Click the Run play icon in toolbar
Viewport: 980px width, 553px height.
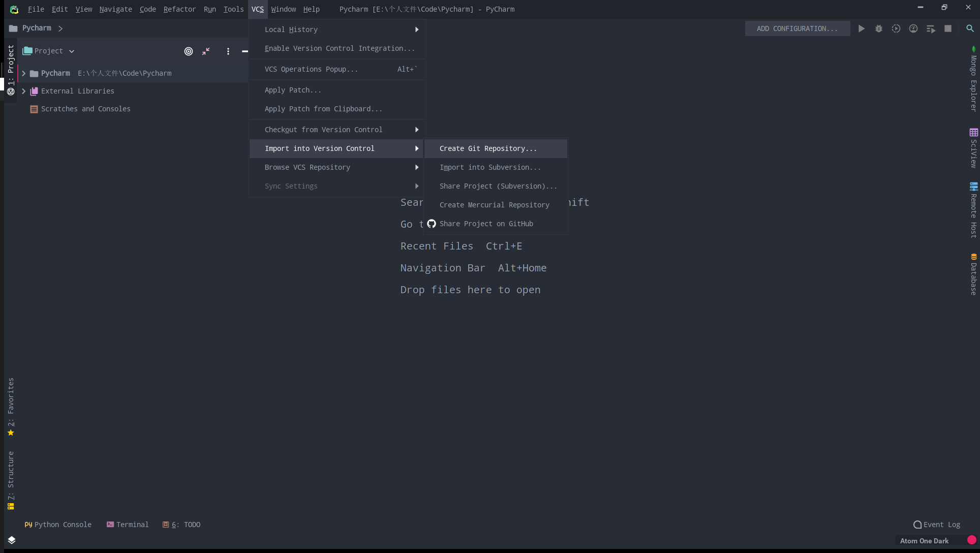point(861,28)
